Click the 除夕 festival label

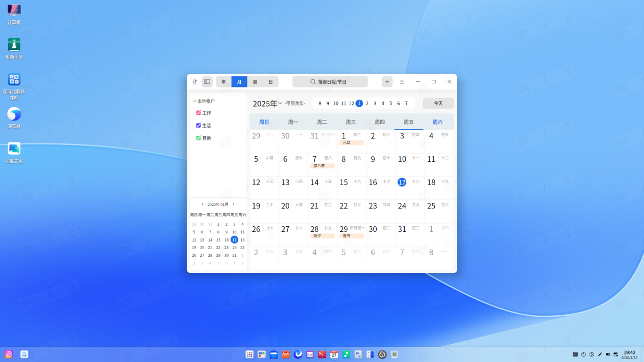click(322, 236)
